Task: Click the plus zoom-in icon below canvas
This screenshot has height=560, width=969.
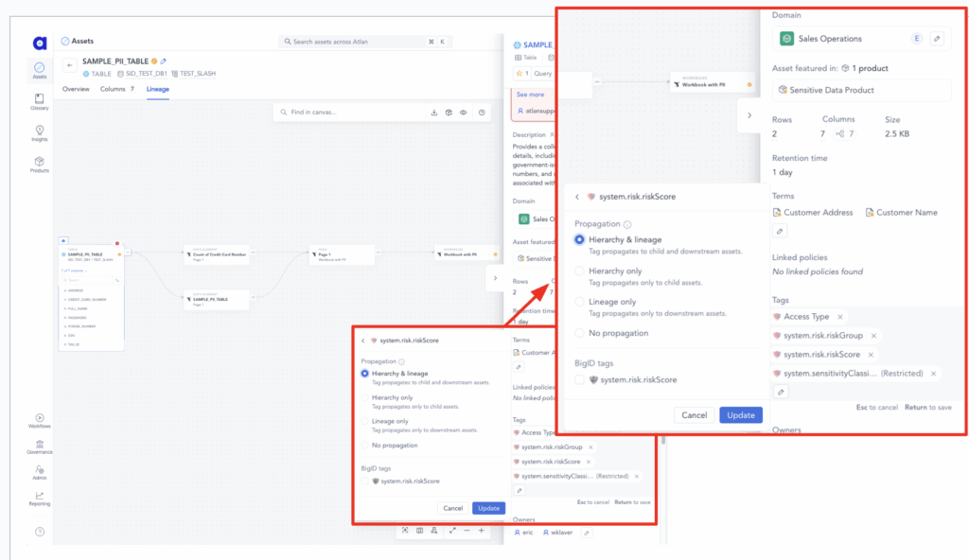Action: click(x=482, y=531)
